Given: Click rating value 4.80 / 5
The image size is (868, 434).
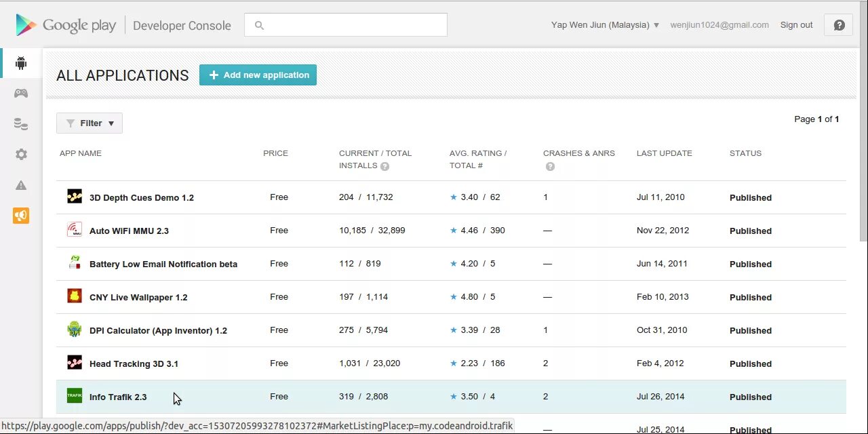Looking at the screenshot, I should [x=478, y=297].
